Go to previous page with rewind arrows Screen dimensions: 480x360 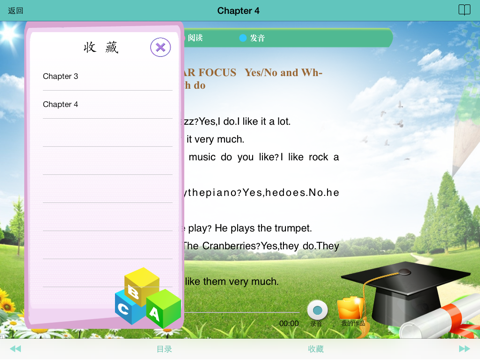15,349
